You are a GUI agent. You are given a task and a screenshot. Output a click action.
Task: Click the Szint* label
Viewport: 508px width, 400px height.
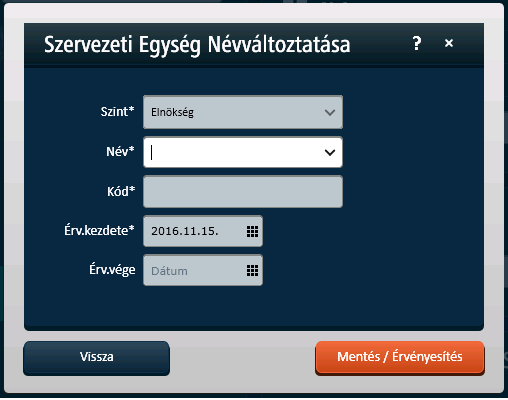[117, 111]
